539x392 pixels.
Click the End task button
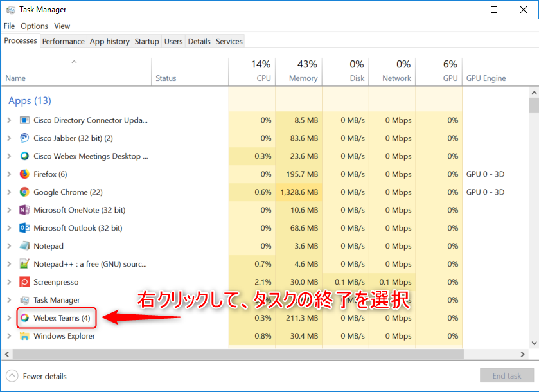[x=507, y=376]
